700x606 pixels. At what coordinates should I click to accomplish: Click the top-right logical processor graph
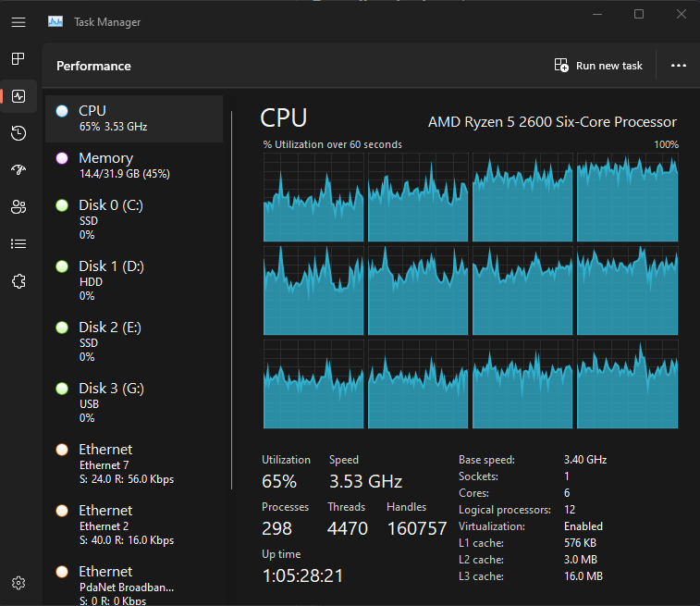pos(627,197)
